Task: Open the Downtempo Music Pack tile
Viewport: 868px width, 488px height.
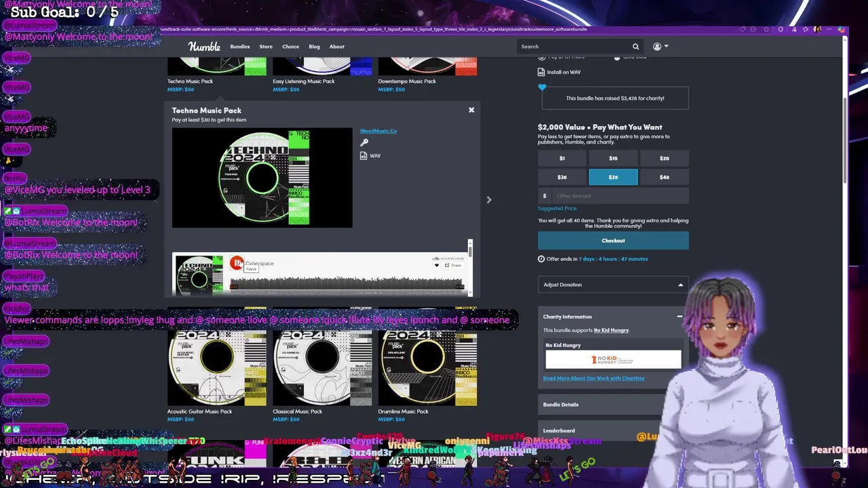Action: [x=427, y=75]
